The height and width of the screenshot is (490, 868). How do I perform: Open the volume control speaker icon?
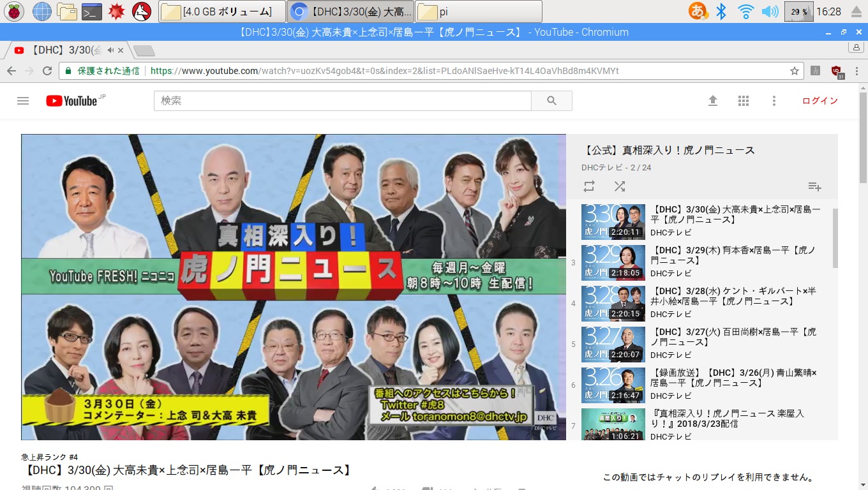click(770, 11)
